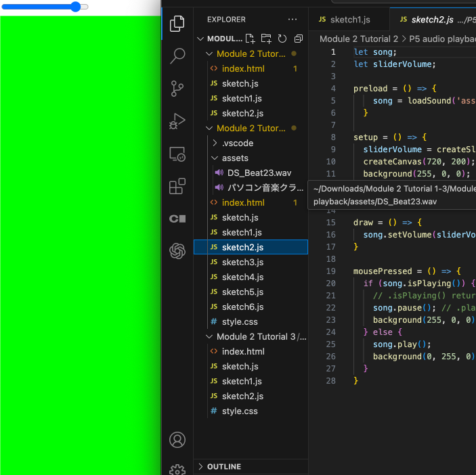Viewport: 476px width, 475px height.
Task: Collapse the second Module 2 Tutor... folder
Action: click(209, 129)
